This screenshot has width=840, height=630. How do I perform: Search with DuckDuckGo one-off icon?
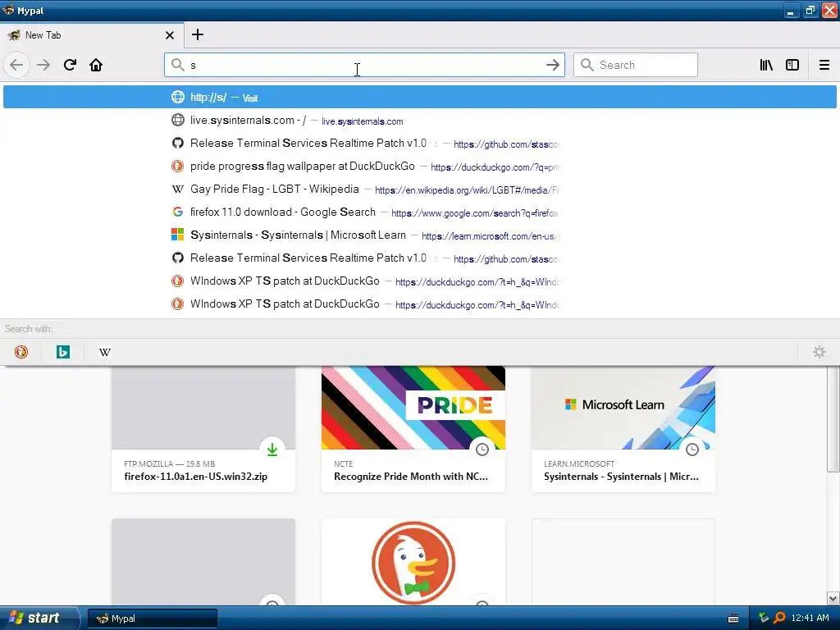21,352
